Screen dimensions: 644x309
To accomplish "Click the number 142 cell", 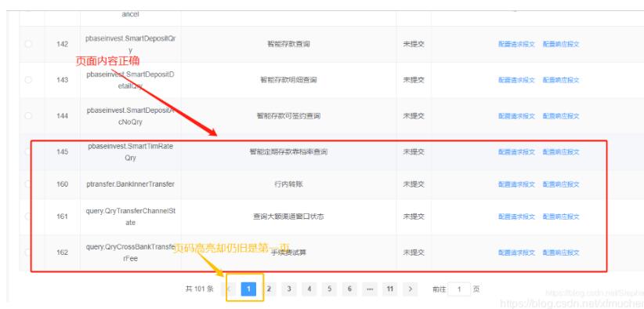I will coord(62,44).
